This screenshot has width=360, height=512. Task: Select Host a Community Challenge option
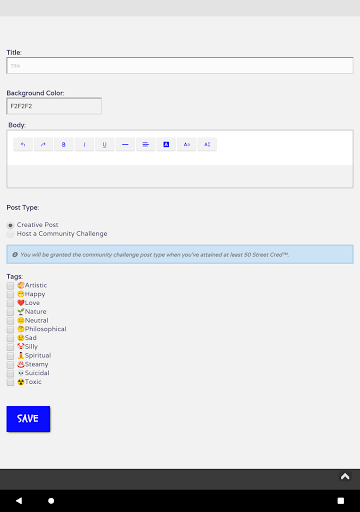click(10, 234)
